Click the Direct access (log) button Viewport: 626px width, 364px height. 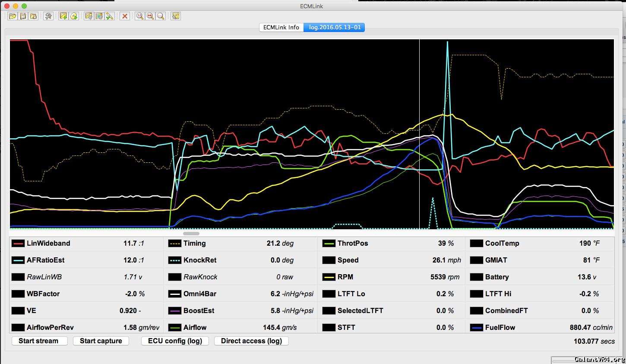point(251,341)
